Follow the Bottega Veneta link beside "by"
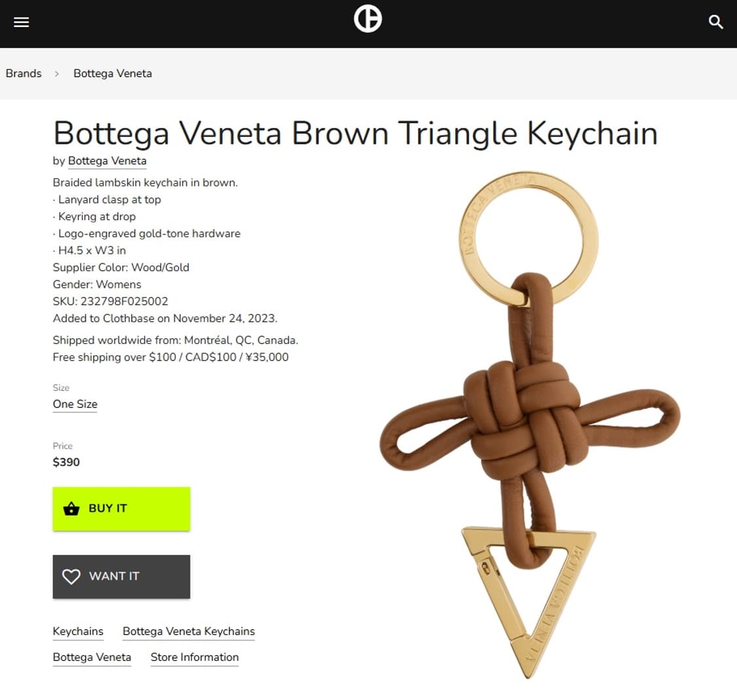Screen dimensions: 737x700 coord(107,161)
